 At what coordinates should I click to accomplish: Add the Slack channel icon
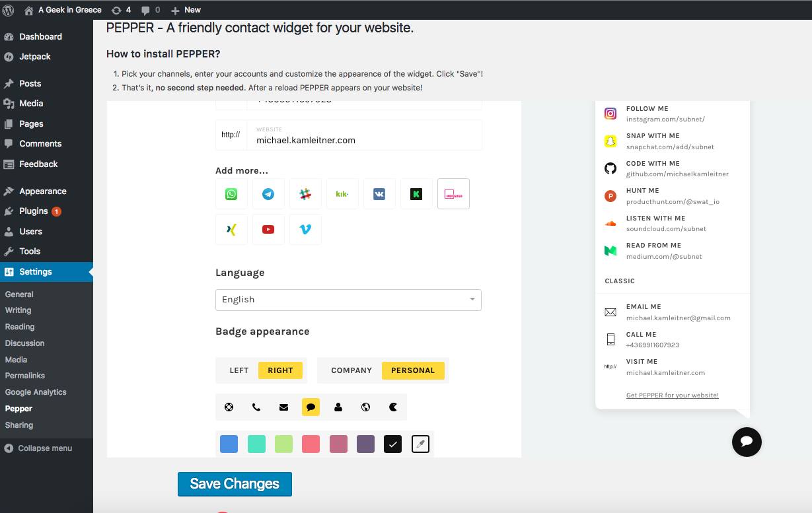click(x=305, y=194)
